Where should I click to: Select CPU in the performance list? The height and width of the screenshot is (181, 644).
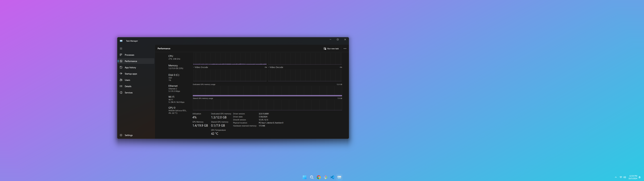coord(174,57)
